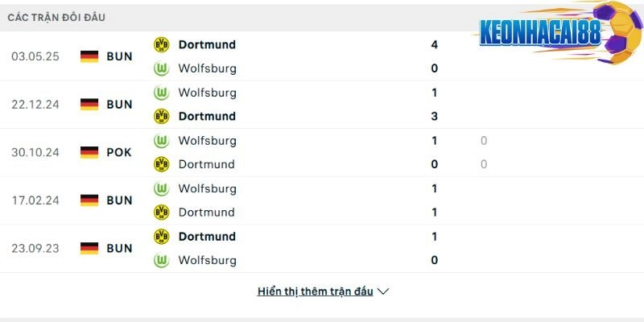Viewport: 644px width, 322px height.
Task: Click the "CÁC TRẬN ĐỐI ĐẦU" header
Action: 56,17
